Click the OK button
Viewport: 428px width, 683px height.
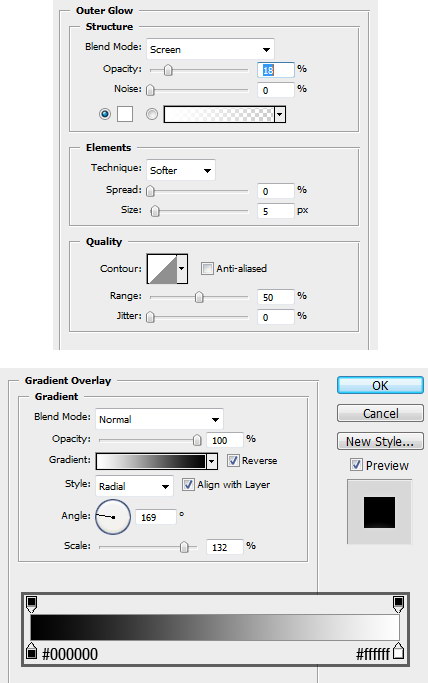pos(380,385)
